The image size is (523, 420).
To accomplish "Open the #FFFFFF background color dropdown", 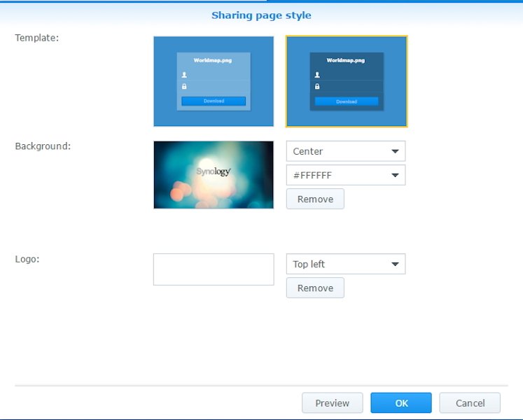I will [x=346, y=175].
